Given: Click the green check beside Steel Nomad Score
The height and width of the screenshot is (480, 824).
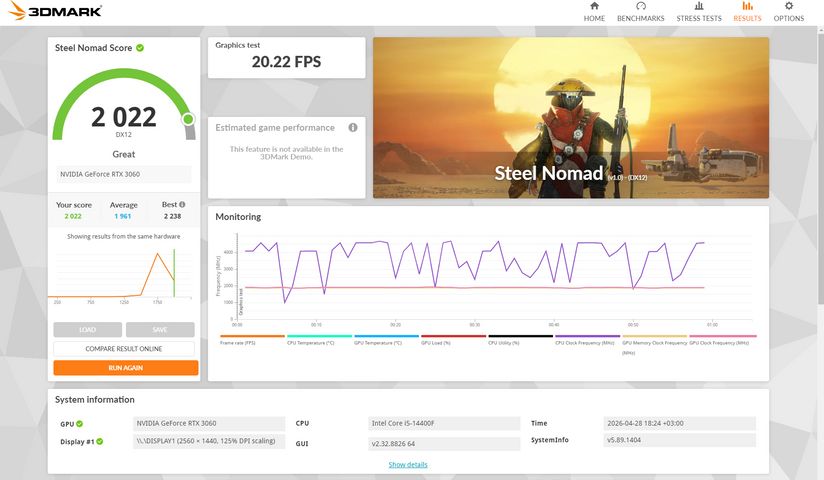Looking at the screenshot, I should click(x=140, y=48).
